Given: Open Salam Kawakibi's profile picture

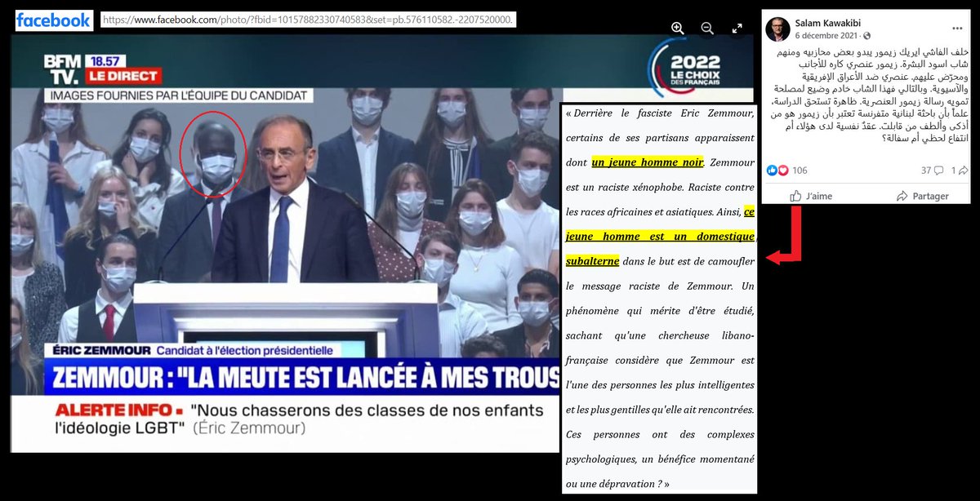Looking at the screenshot, I should pos(777,29).
